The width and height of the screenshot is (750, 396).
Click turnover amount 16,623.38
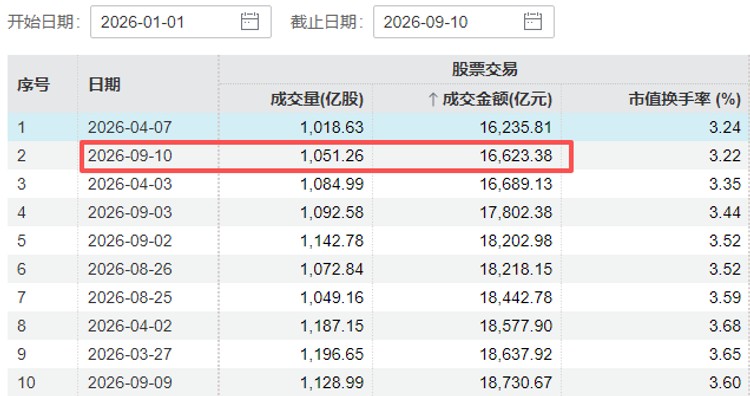[516, 155]
